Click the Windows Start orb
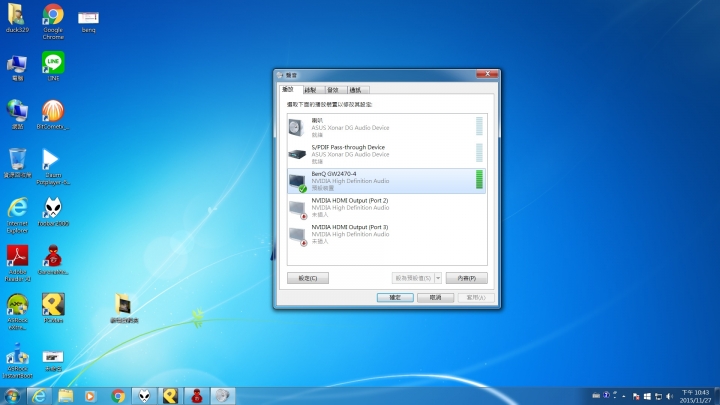The image size is (720, 405). coord(12,396)
